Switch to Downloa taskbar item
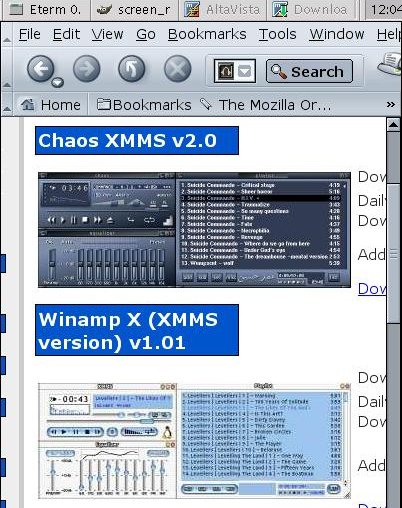 [311, 9]
